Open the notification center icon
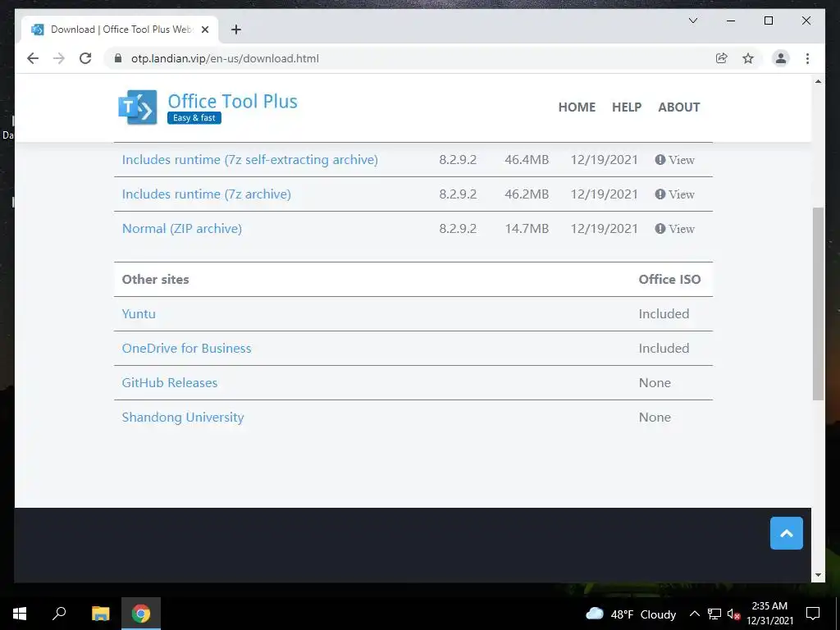The width and height of the screenshot is (840, 630). [x=813, y=614]
